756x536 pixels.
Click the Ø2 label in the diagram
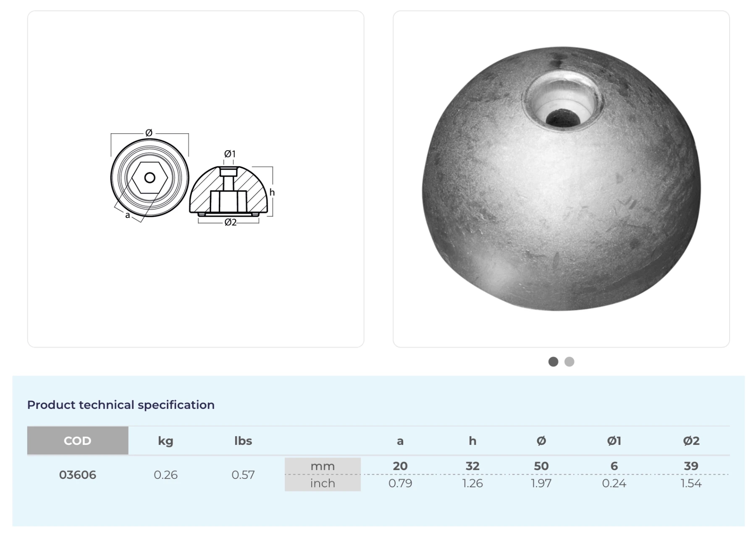[230, 222]
